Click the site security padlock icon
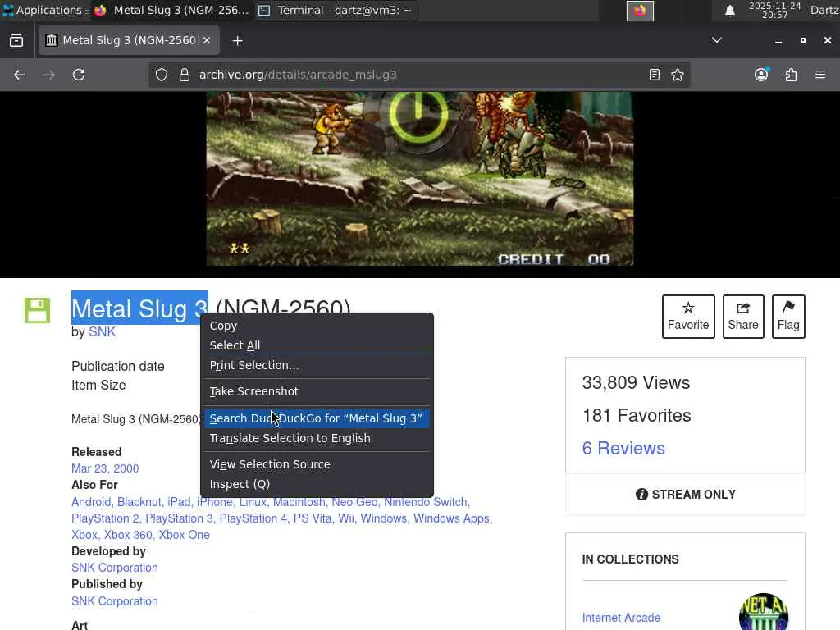The width and height of the screenshot is (840, 630). (185, 75)
